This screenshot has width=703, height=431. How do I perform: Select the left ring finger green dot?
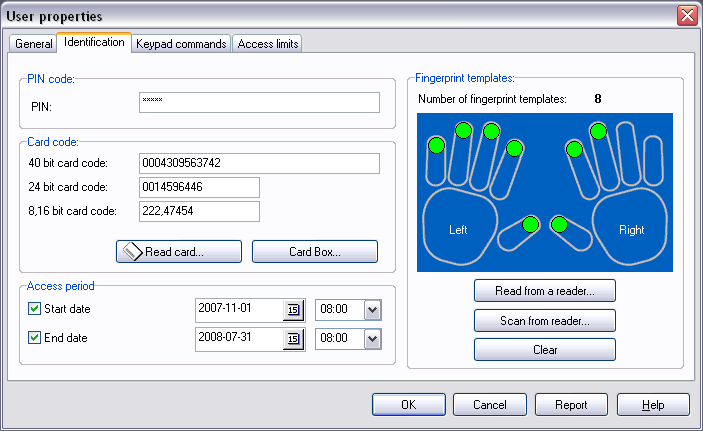click(463, 130)
